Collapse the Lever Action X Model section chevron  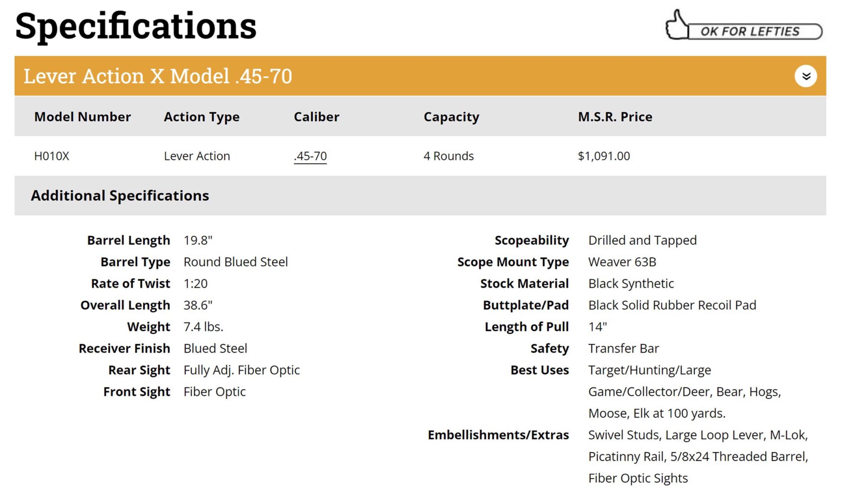pos(805,76)
